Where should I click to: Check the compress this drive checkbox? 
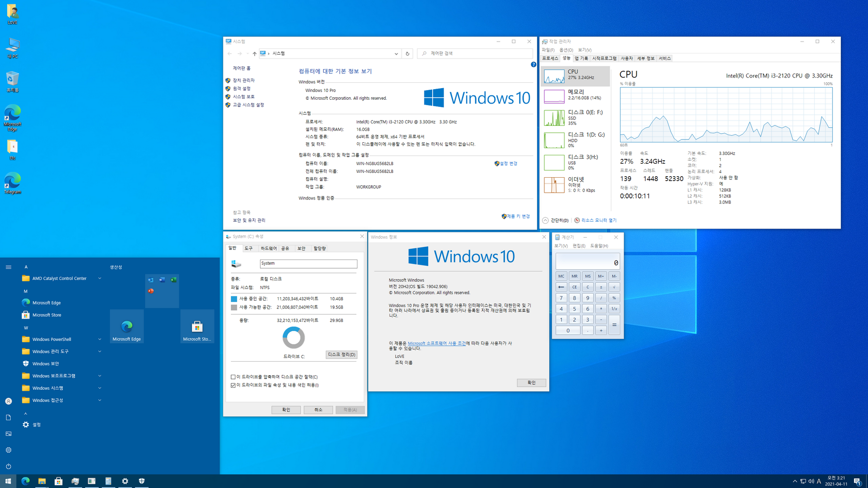[x=233, y=377]
